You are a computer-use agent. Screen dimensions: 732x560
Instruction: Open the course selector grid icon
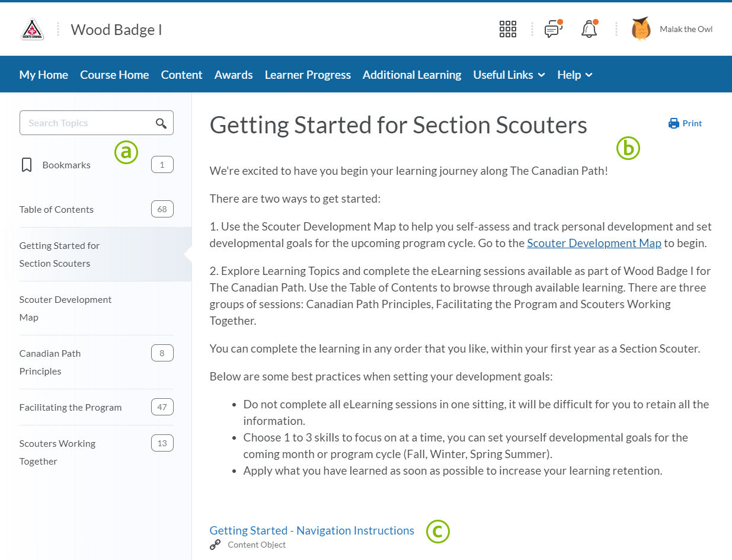[x=508, y=29]
